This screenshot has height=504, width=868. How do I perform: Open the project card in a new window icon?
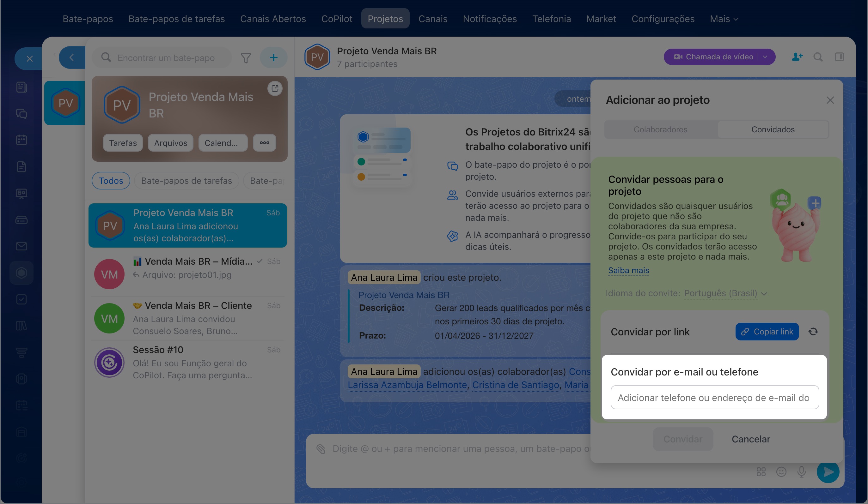[275, 88]
